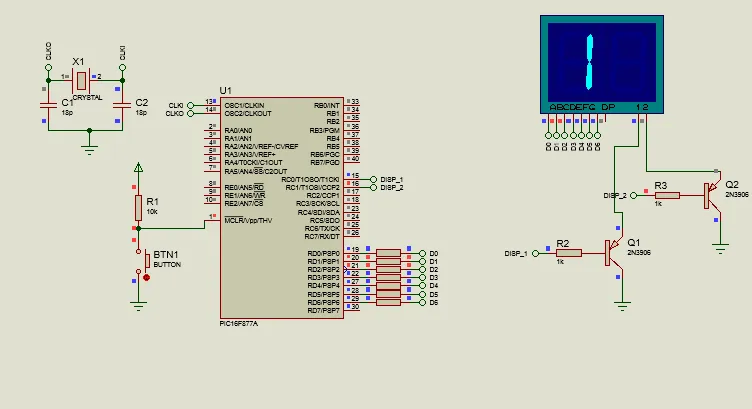Click the 18p value under C1
Viewport: 752px width, 409px height.
pos(67,113)
